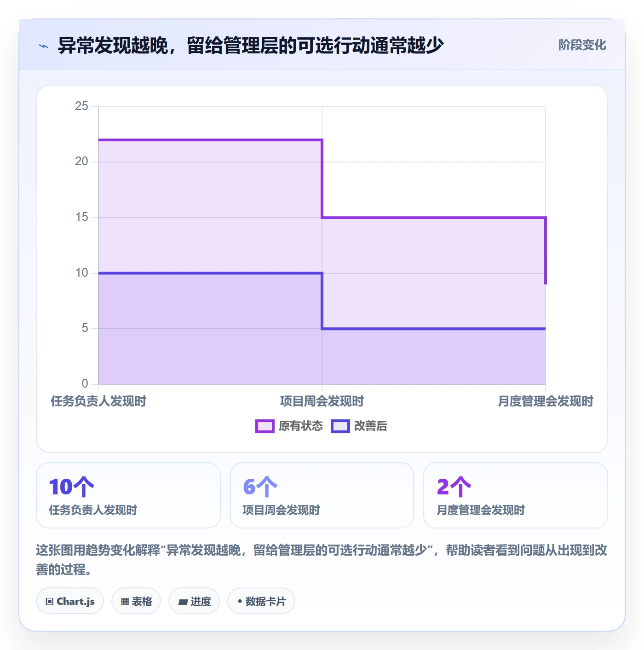Click y-axis tick value 5
Image resolution: width=644 pixels, height=650 pixels.
coord(85,328)
